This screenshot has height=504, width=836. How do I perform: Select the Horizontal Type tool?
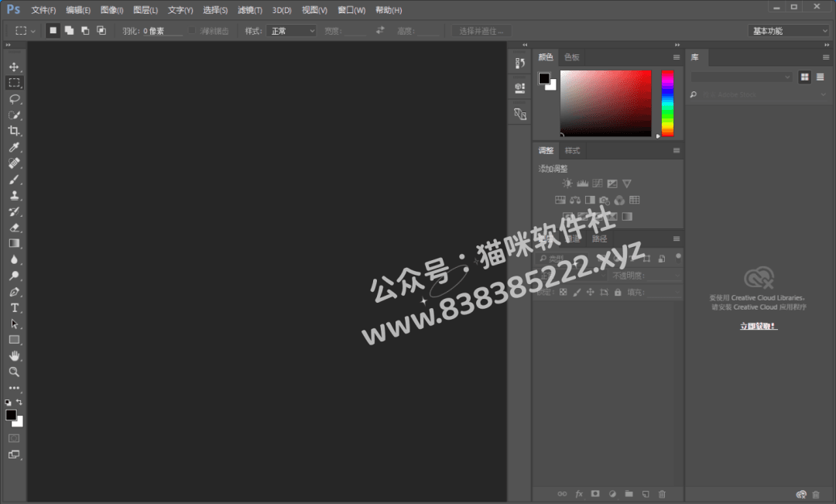pyautogui.click(x=14, y=307)
